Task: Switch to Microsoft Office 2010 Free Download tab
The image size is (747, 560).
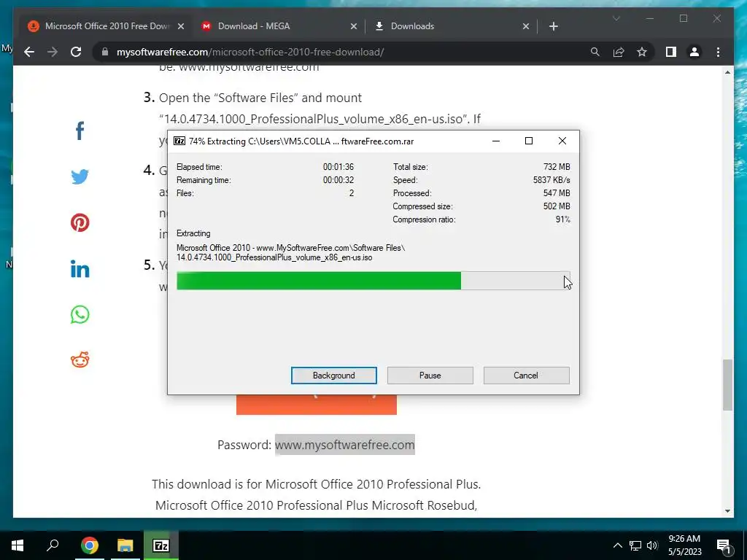Action: (107, 26)
